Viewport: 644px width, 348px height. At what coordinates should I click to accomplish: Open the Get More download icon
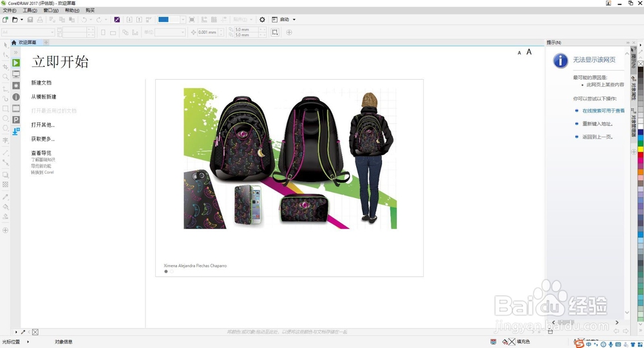point(16,131)
